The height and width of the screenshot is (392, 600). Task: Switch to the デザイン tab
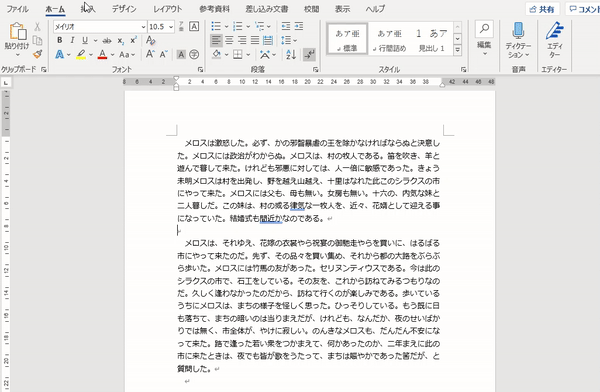pos(124,9)
